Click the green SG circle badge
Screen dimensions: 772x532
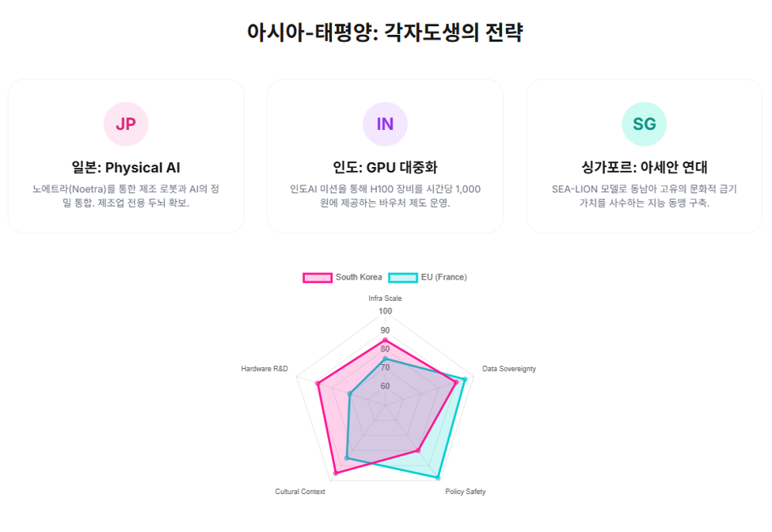[x=644, y=124]
